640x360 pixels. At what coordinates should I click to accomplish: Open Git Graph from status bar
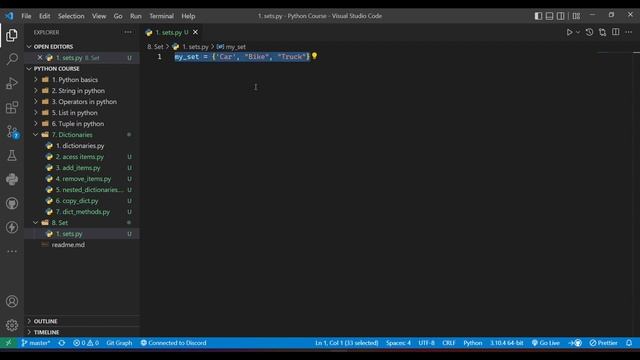pyautogui.click(x=119, y=343)
